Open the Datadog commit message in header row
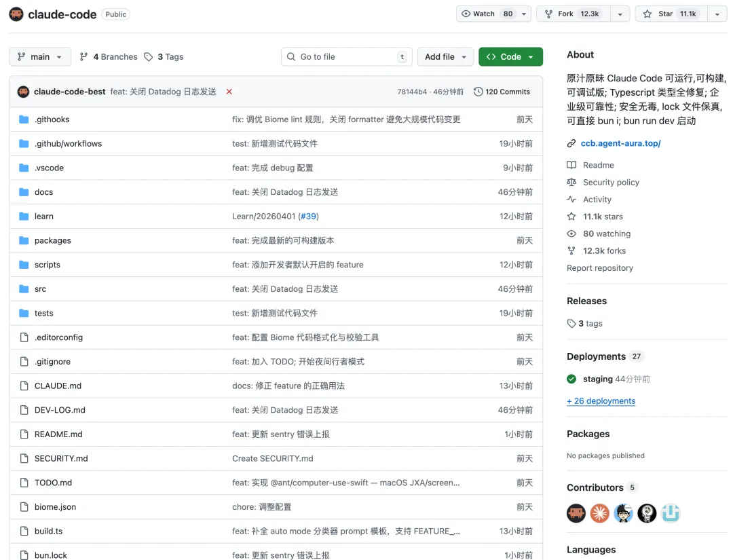Screen dimensions: 733x560 click(163, 92)
